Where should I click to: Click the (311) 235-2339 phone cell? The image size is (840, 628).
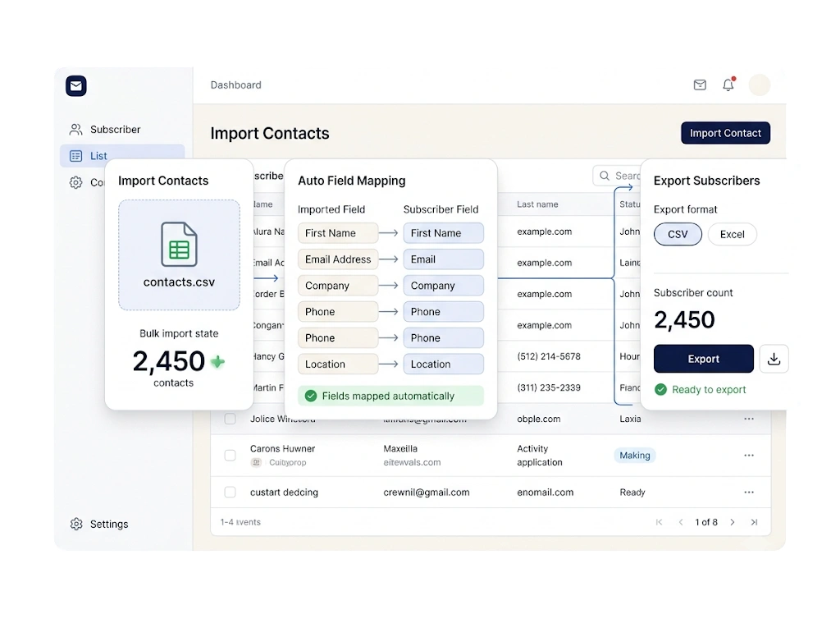(549, 387)
